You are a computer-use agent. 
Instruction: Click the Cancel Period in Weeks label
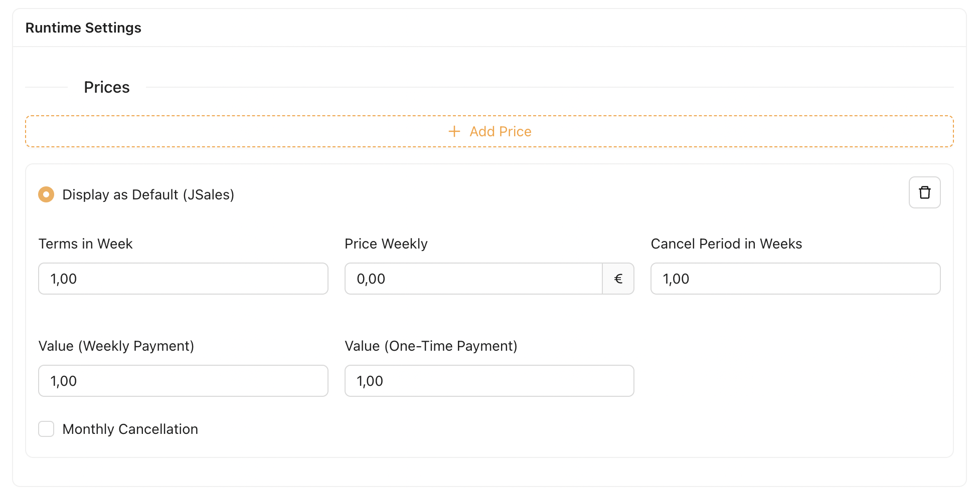[726, 243]
